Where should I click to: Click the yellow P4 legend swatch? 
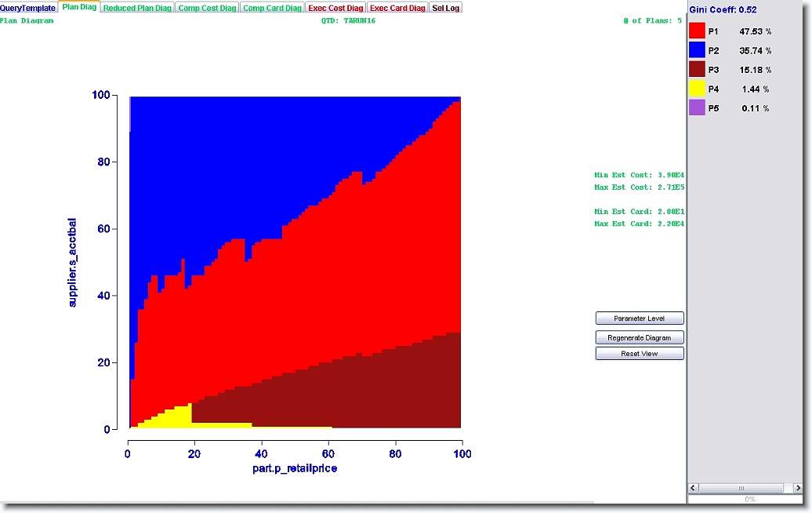pos(697,89)
